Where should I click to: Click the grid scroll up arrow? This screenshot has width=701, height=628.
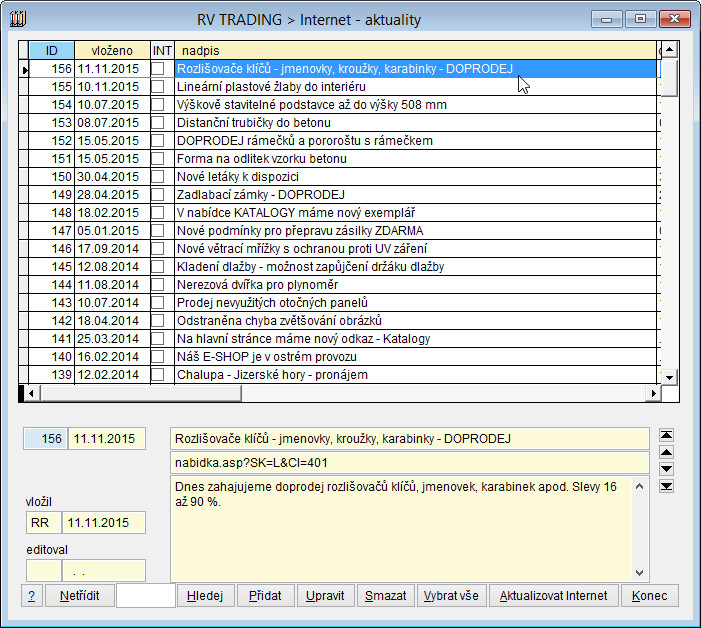(x=669, y=50)
